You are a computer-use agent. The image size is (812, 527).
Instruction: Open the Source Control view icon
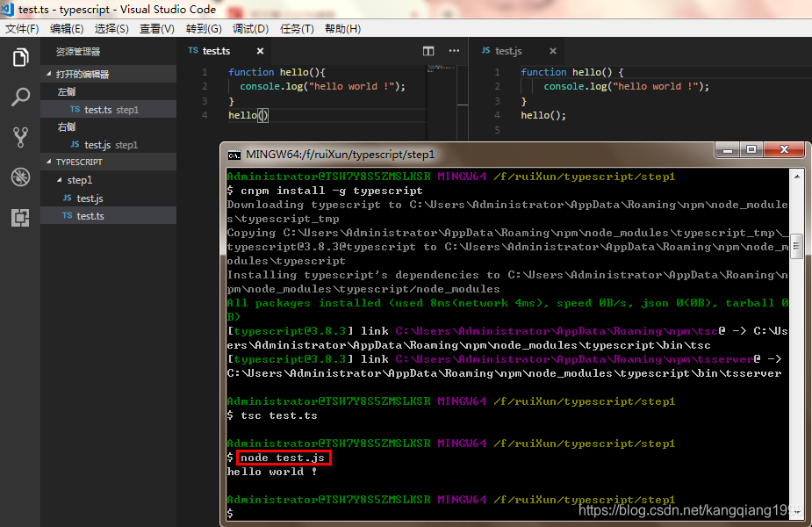(20, 137)
